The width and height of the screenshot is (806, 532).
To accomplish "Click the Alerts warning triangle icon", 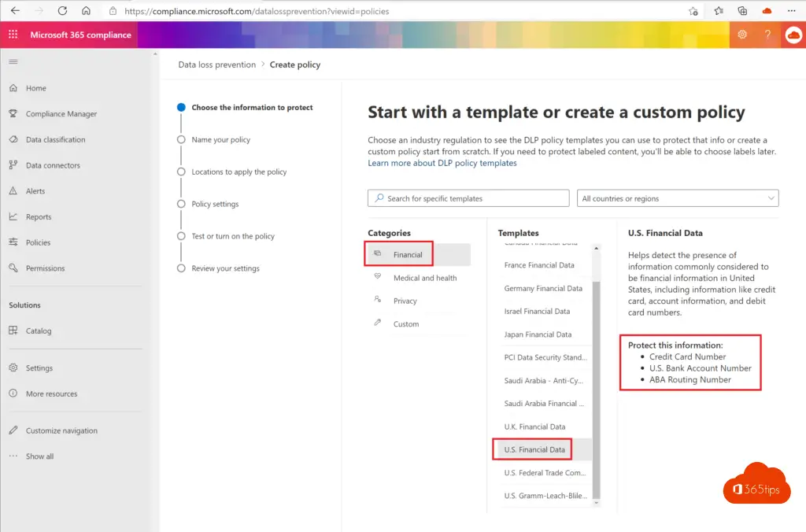I will [x=13, y=191].
